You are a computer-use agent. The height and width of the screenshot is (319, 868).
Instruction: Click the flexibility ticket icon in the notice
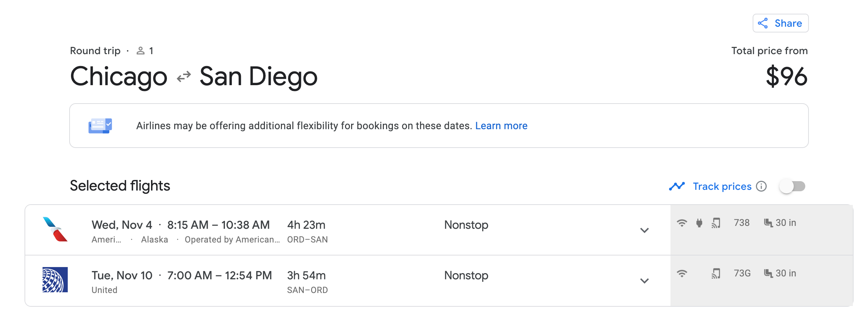coord(100,126)
